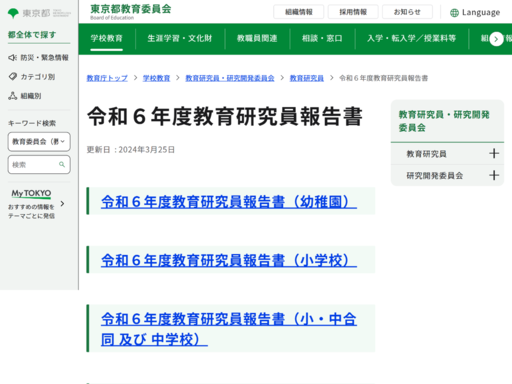
Task: Open the 相談・窓口 navigation tab
Action: pyautogui.click(x=322, y=38)
